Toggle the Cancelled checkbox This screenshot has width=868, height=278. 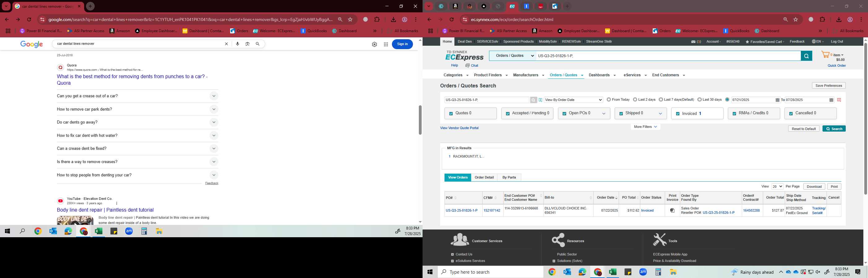pyautogui.click(x=791, y=114)
